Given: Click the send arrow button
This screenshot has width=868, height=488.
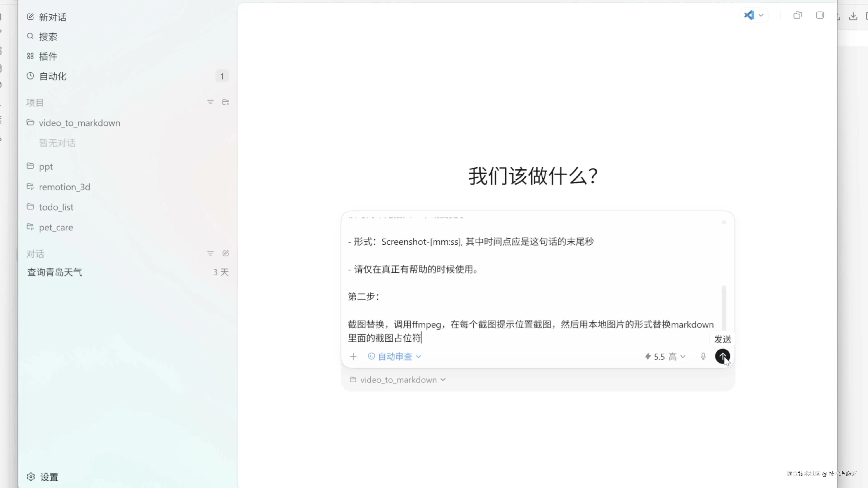Looking at the screenshot, I should point(722,356).
